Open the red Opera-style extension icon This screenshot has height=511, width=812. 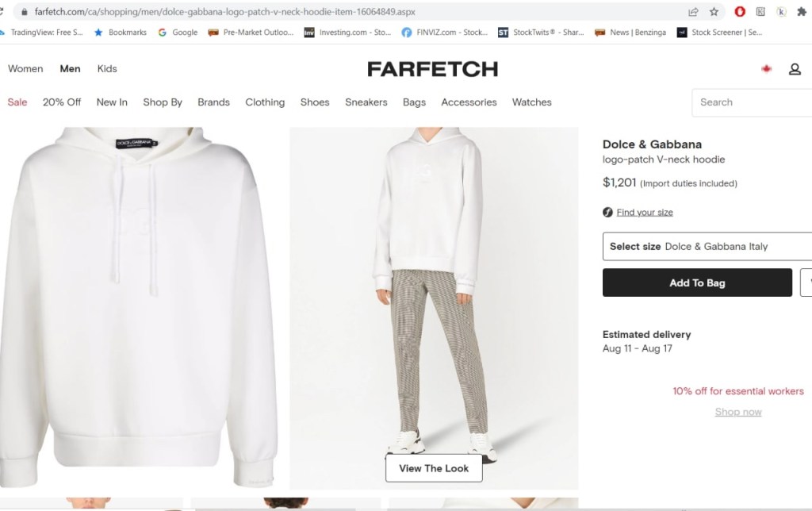[740, 12]
